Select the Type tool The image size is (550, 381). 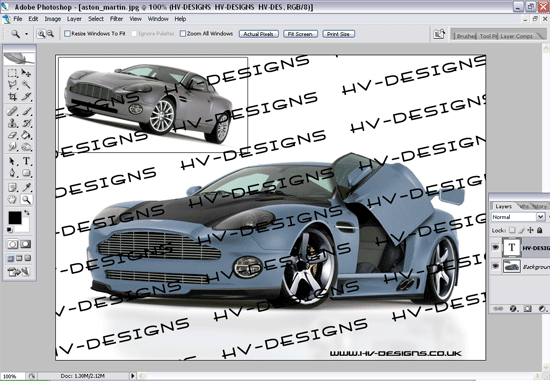click(26, 161)
